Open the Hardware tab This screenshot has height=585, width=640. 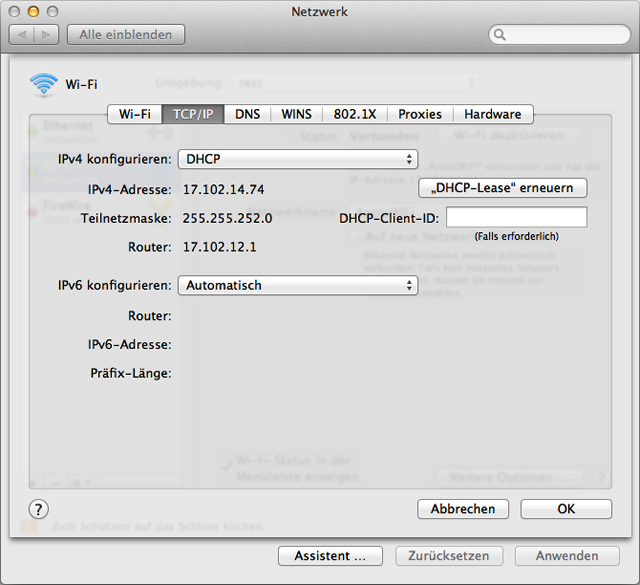tap(493, 114)
